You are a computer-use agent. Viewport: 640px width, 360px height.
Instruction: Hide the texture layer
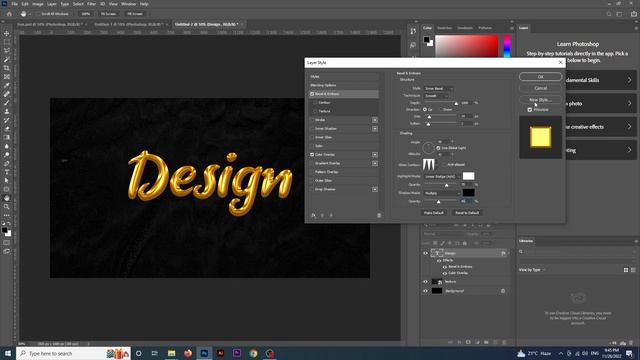pos(425,282)
